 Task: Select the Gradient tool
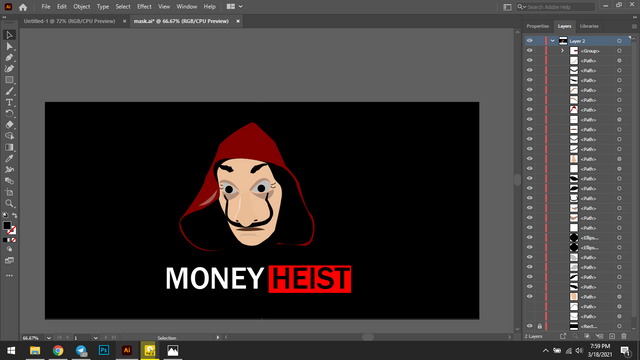[9, 147]
